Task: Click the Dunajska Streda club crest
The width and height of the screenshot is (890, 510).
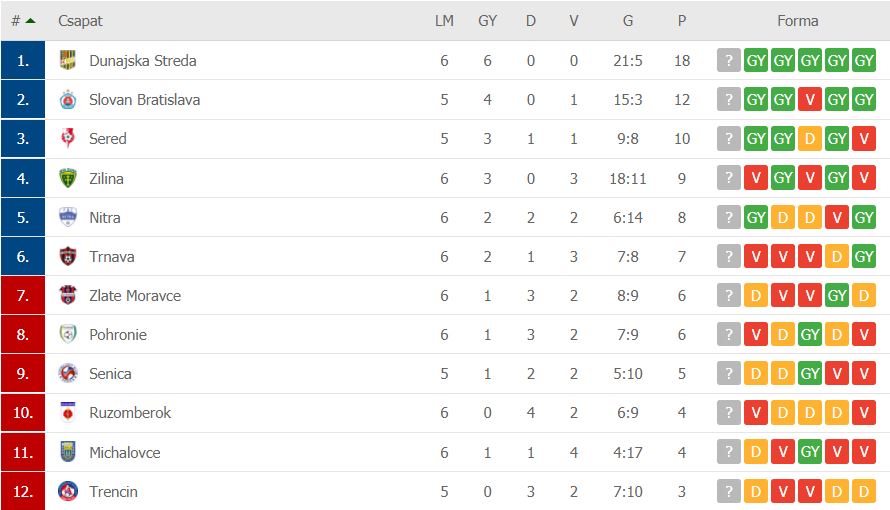Action: pos(68,60)
